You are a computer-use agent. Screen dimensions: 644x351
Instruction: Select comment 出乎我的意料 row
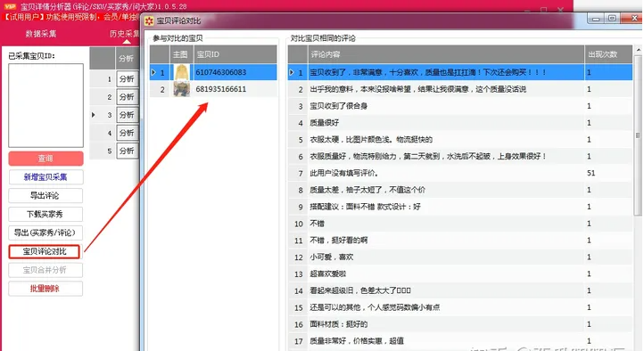point(460,89)
